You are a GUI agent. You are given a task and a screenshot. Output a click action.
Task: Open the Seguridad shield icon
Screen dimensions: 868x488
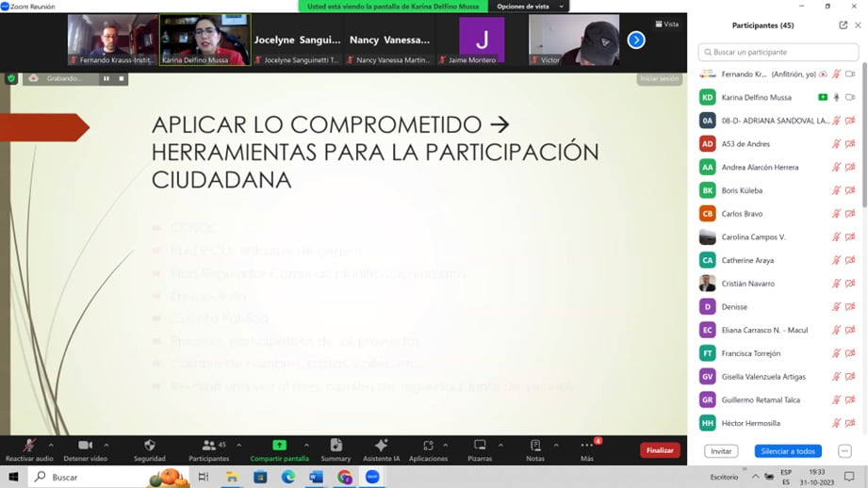tap(149, 446)
